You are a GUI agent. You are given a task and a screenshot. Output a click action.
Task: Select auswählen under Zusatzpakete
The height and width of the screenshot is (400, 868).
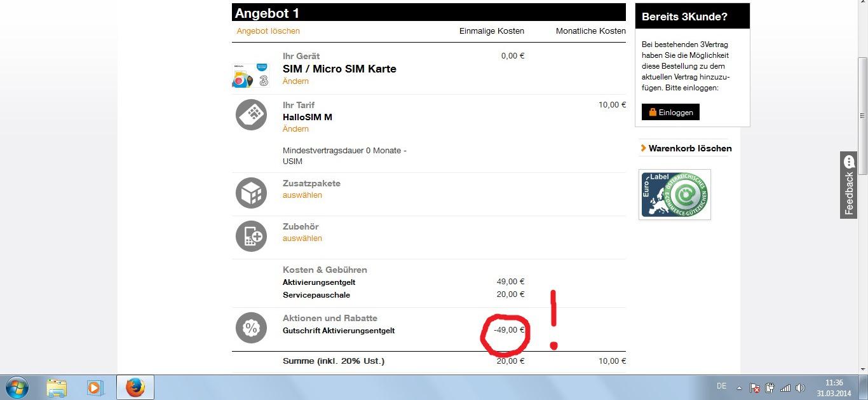[302, 195]
